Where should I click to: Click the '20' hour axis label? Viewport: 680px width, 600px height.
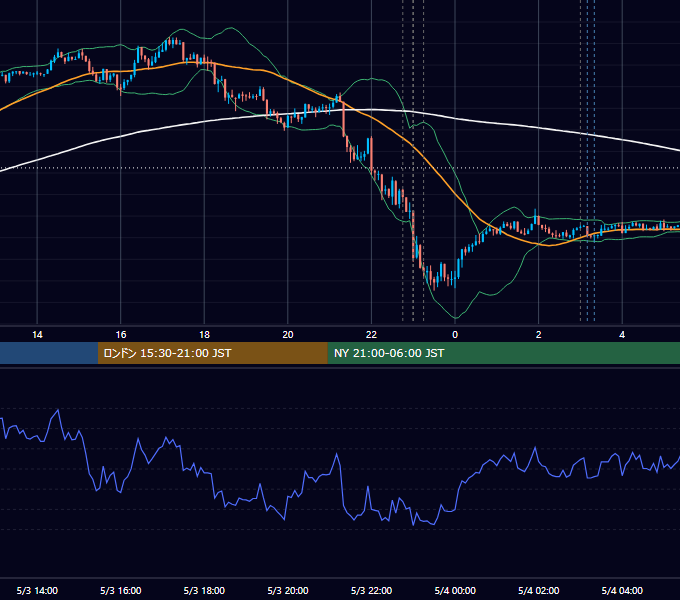click(288, 335)
